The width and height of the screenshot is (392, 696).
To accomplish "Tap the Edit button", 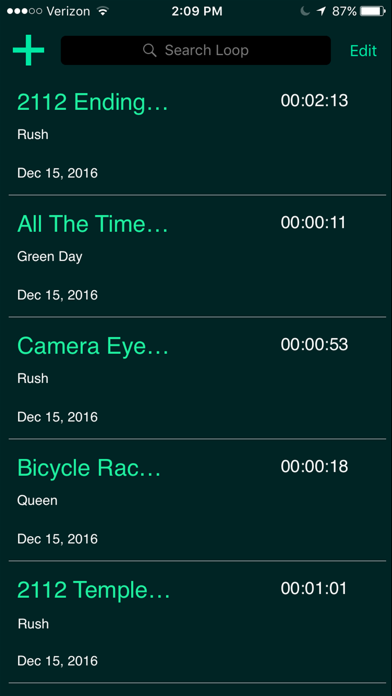I will pyautogui.click(x=363, y=51).
